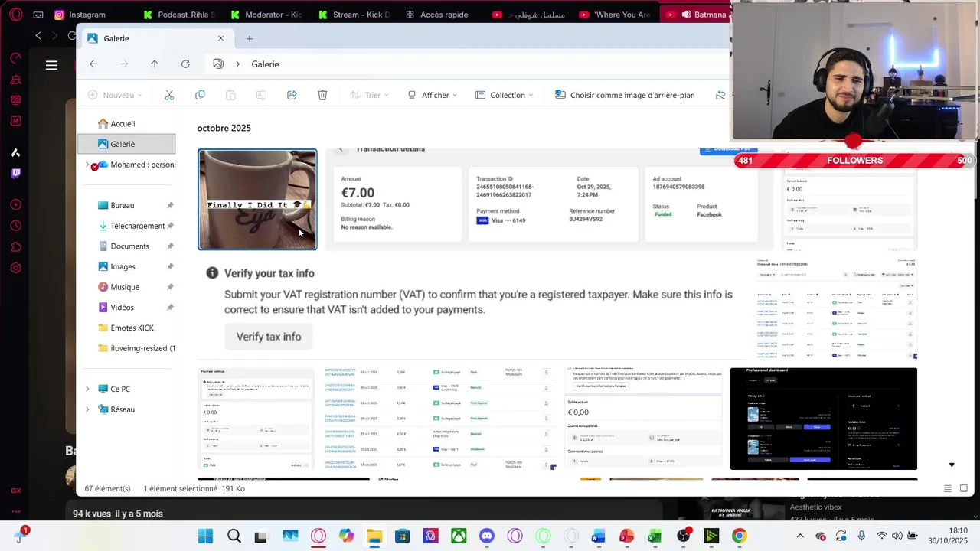Switch to Stream - Kick tab
Image resolution: width=980 pixels, height=551 pixels.
tap(354, 15)
